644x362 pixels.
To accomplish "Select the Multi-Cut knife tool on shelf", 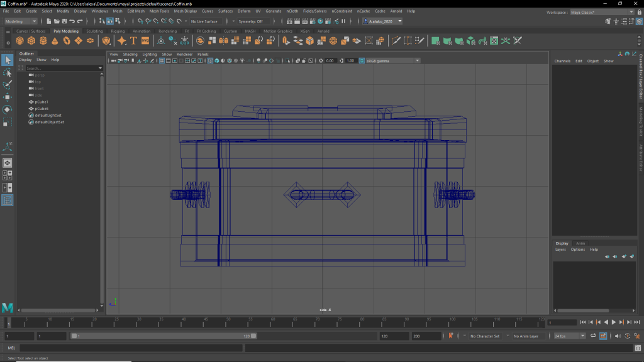I will tap(396, 41).
